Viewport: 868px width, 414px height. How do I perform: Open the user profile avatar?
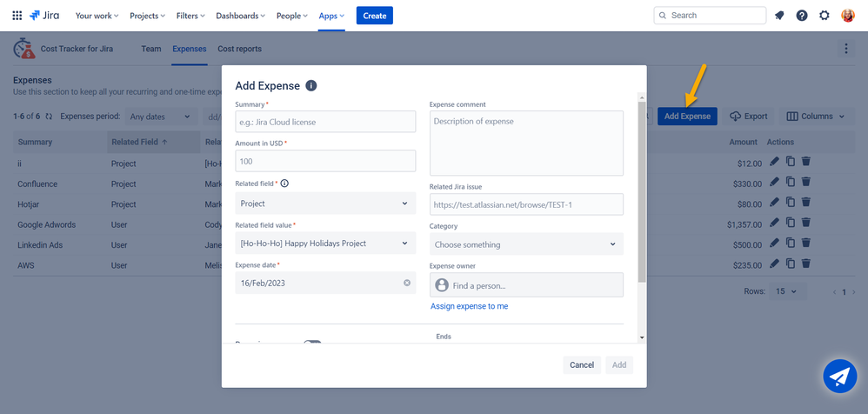(847, 16)
